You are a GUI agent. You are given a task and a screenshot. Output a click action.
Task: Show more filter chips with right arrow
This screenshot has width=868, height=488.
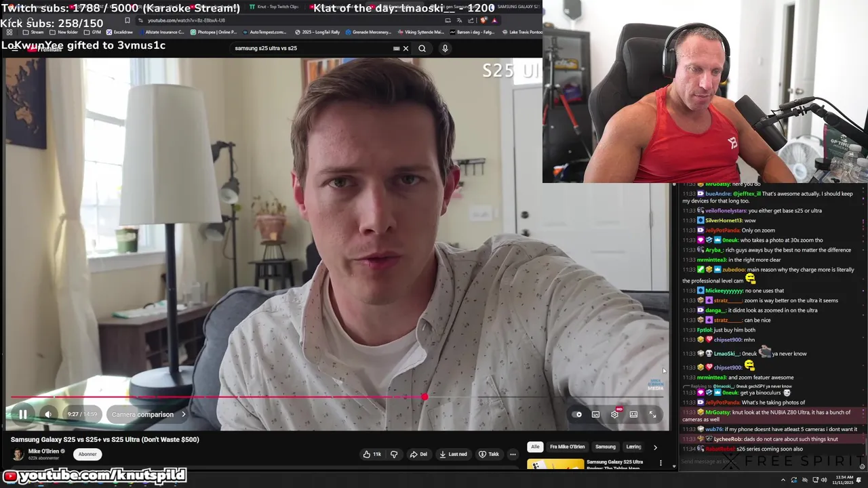(x=655, y=447)
